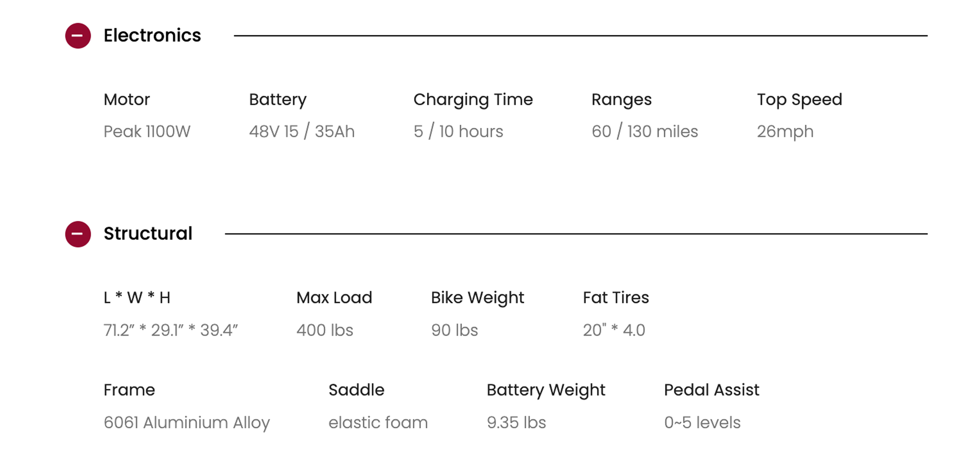
Task: Select the Saddle spec label
Action: pos(357,390)
